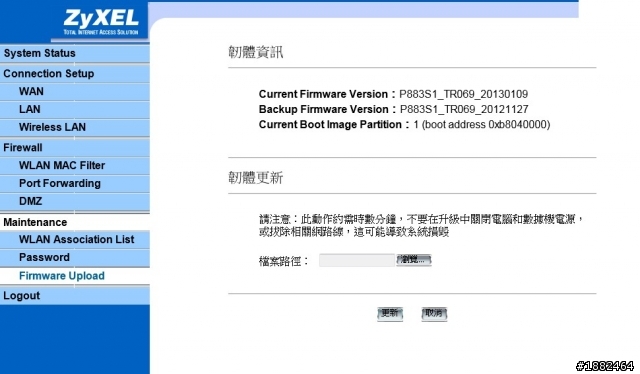The height and width of the screenshot is (374, 640).
Task: Click the 檔案路徑 label
Action: tap(284, 261)
